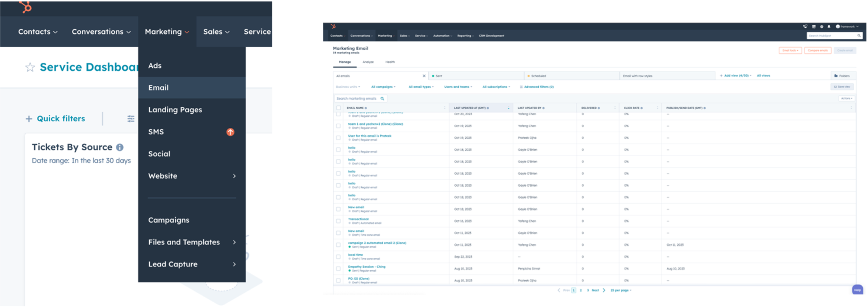Open the marketplace icon in top bar
The height and width of the screenshot is (308, 868).
click(814, 26)
